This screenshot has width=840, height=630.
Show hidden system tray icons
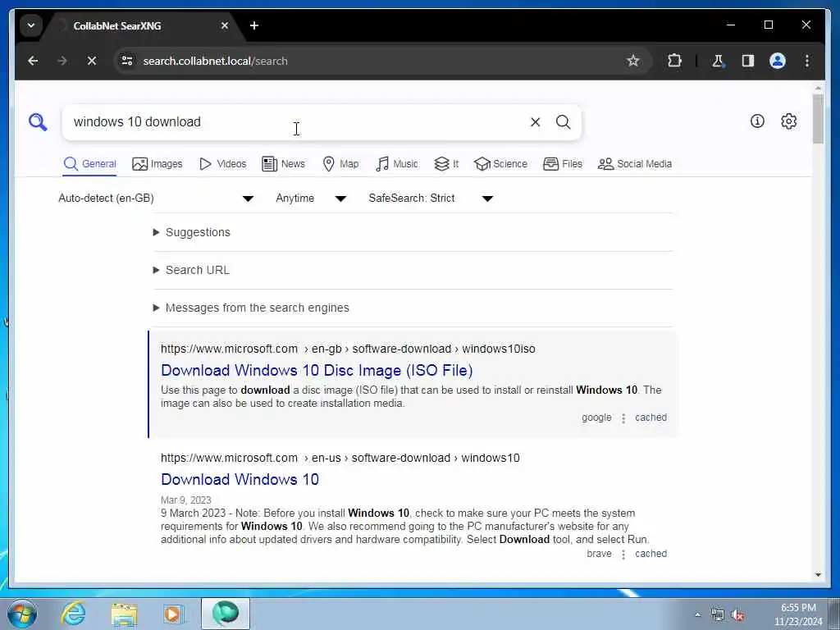click(697, 614)
